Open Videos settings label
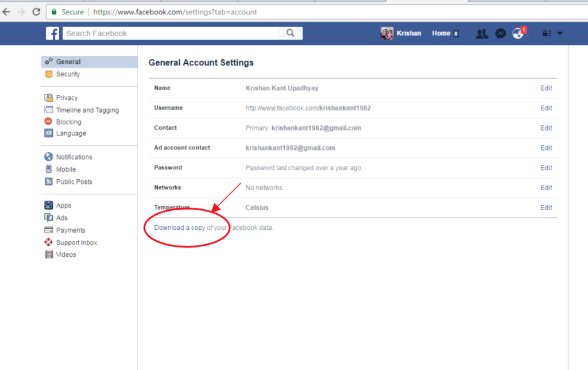The image size is (588, 370). (x=66, y=255)
